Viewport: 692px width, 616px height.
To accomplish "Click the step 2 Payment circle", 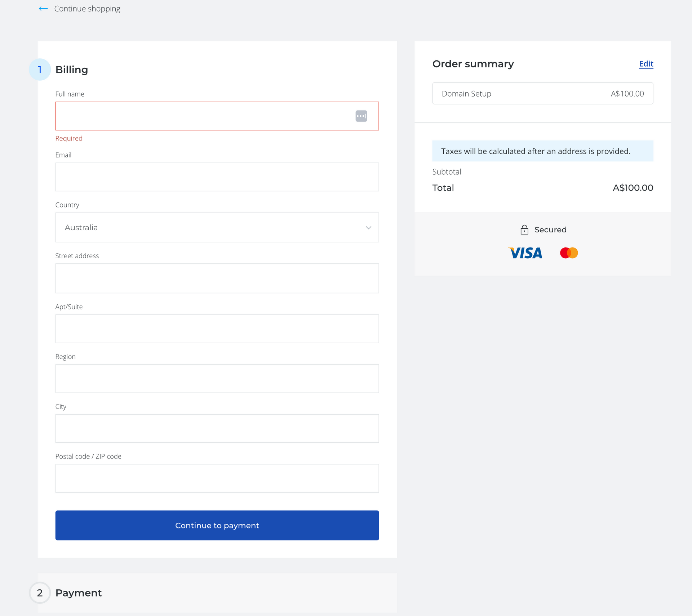I will coord(40,593).
